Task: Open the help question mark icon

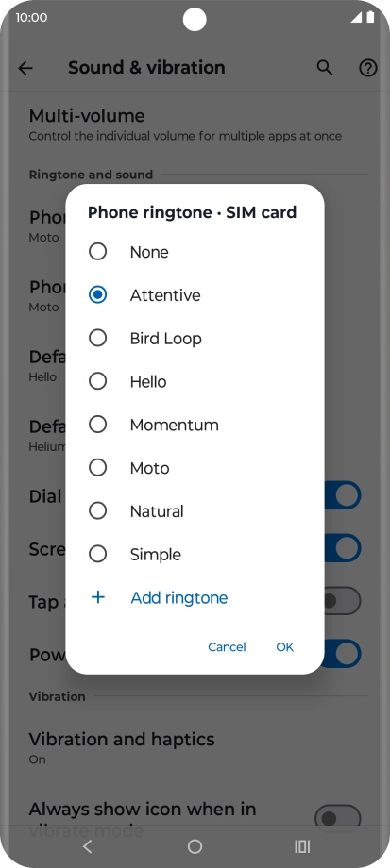Action: click(x=368, y=68)
